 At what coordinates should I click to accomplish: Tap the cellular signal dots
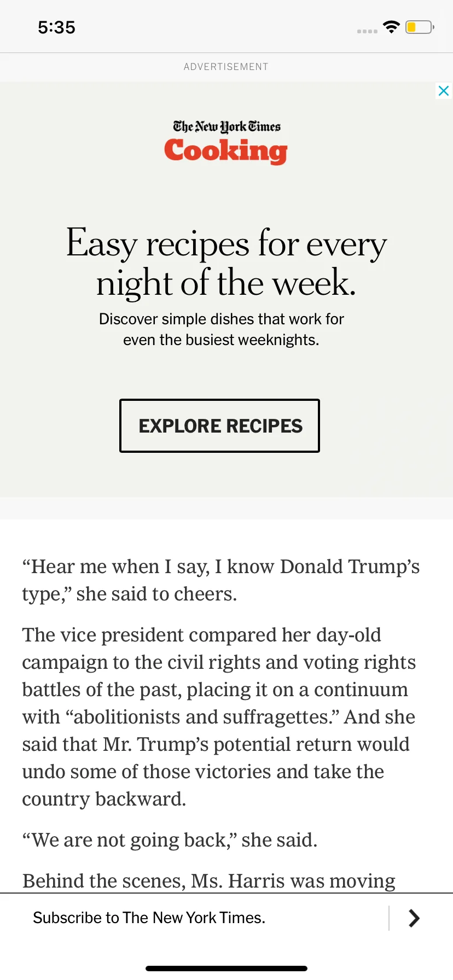(367, 31)
